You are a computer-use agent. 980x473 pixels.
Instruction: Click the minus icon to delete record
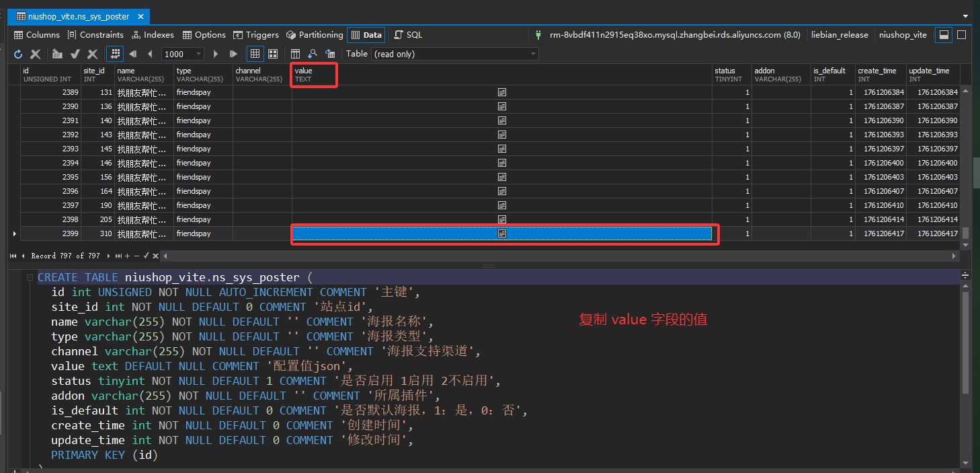(136, 256)
